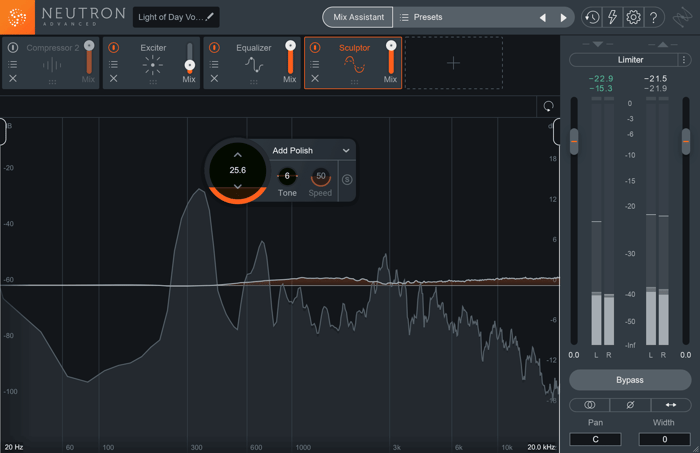This screenshot has height=453, width=700.
Task: Click the pencil icon to rename preset
Action: pos(210,17)
